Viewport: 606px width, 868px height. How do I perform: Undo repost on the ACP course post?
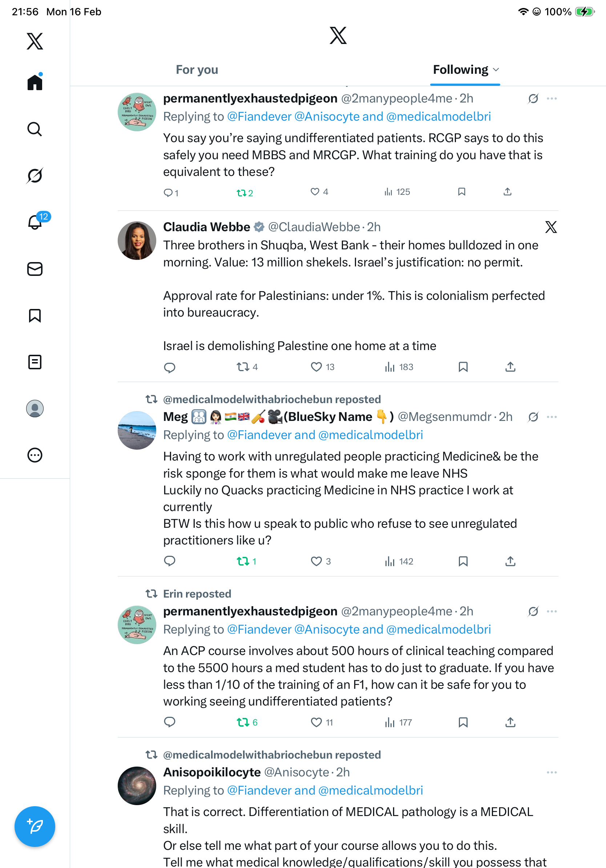pos(243,723)
